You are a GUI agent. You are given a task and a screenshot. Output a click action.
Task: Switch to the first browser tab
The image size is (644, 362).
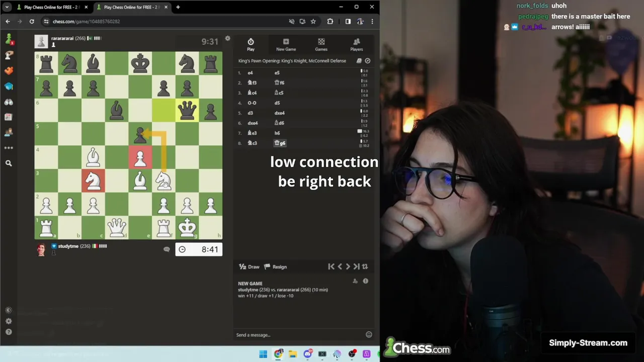pos(52,7)
